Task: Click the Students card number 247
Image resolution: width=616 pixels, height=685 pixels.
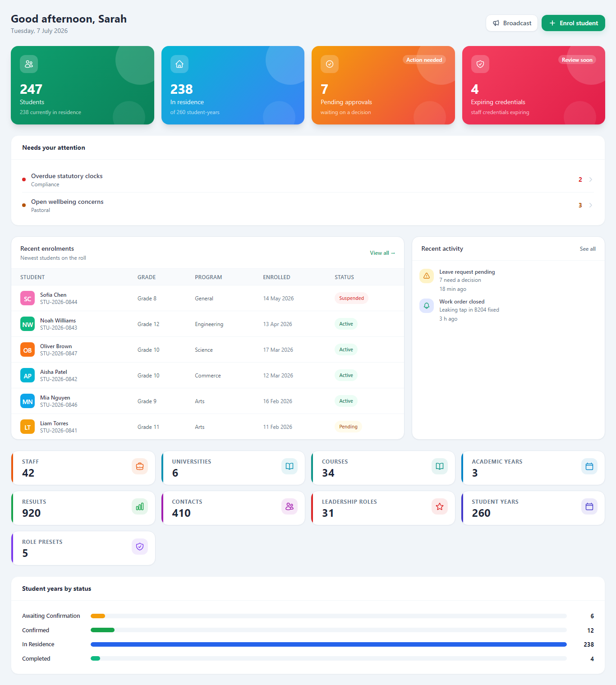Action: (31, 89)
